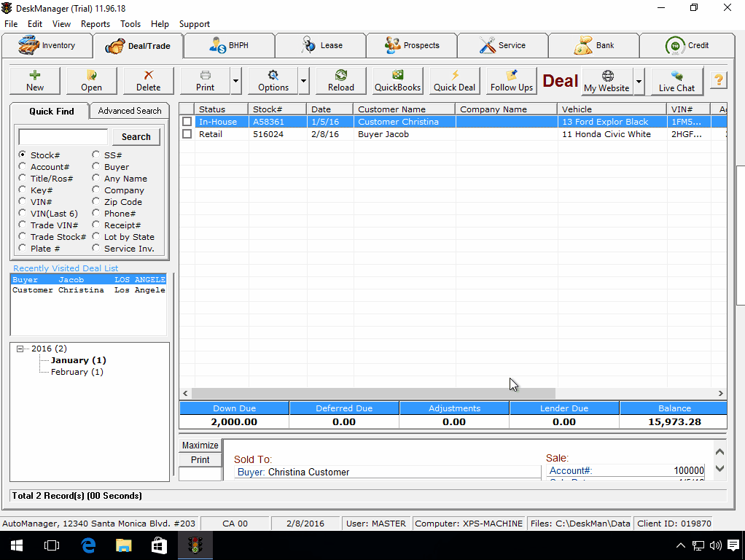Open Windows Start menu
Viewport: 745px width, 560px height.
click(17, 545)
